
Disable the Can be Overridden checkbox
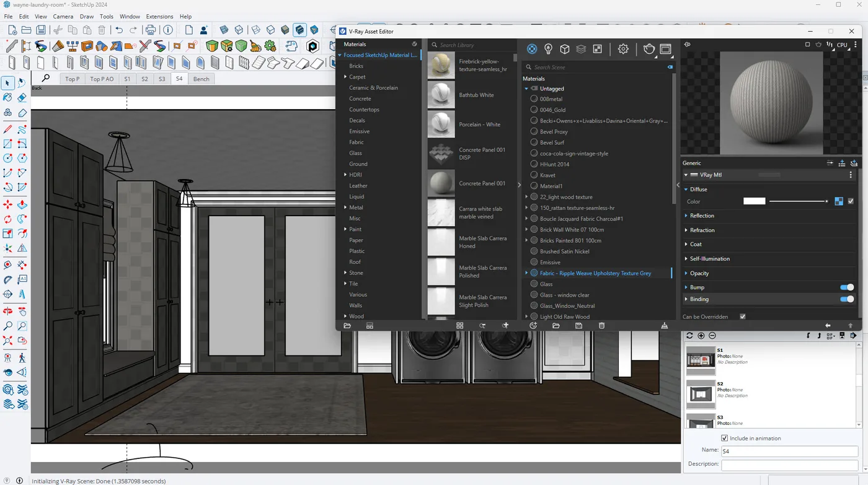[742, 316]
